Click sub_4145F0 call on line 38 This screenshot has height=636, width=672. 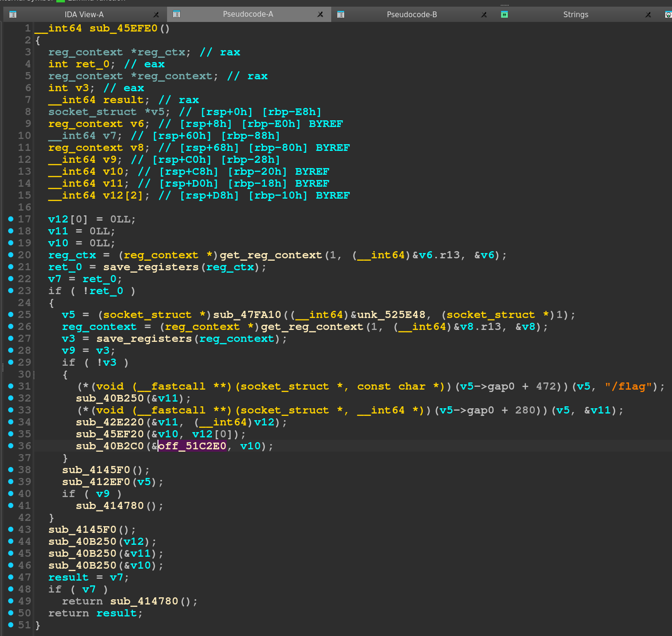[96, 470]
